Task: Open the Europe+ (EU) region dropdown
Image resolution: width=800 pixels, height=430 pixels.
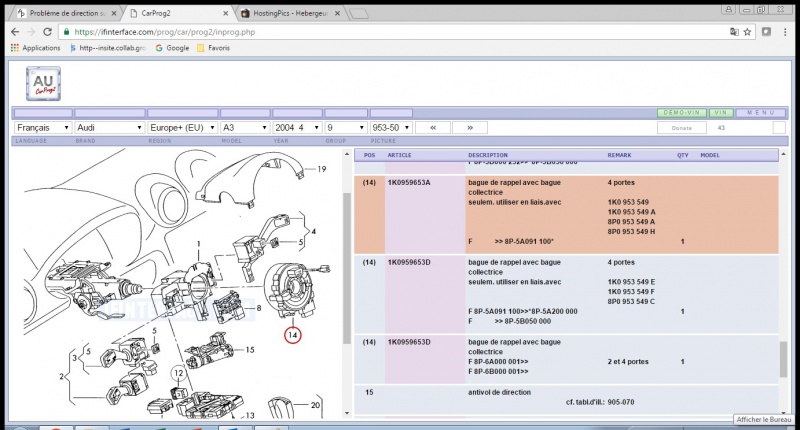Action: [x=182, y=128]
